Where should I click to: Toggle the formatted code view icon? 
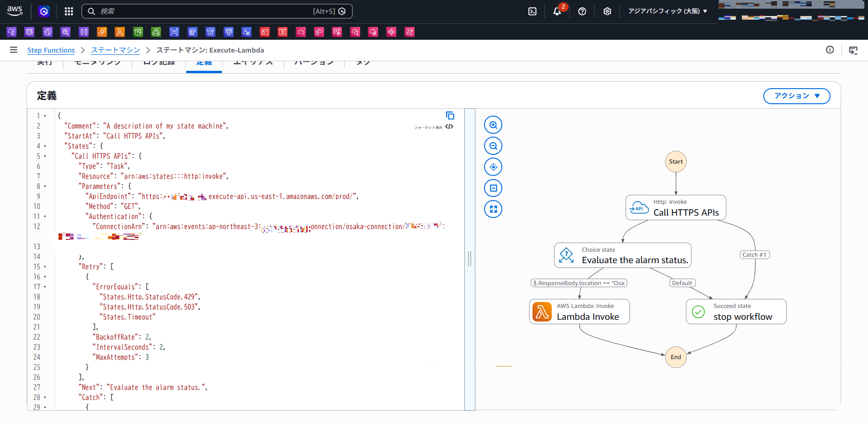[x=449, y=127]
